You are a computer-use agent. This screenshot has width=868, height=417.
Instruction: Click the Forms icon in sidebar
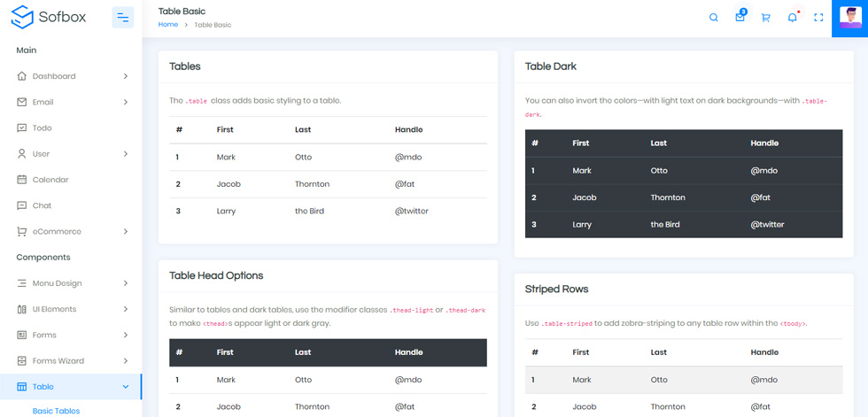pyautogui.click(x=21, y=336)
